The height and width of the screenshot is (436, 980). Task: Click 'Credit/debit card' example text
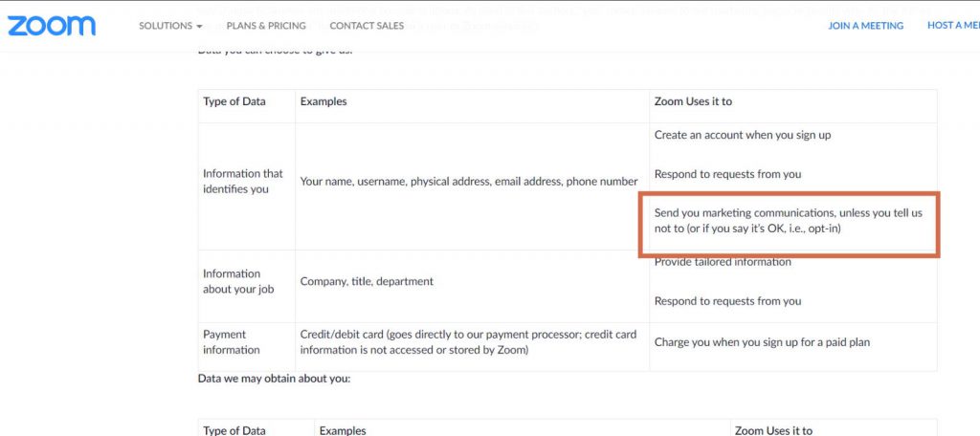coord(468,341)
